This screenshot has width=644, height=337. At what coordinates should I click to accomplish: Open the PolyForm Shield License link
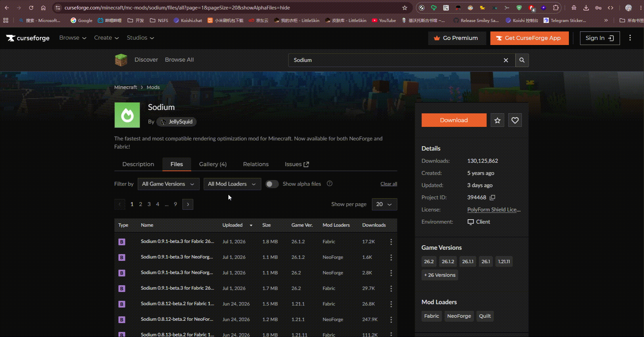[494, 210]
